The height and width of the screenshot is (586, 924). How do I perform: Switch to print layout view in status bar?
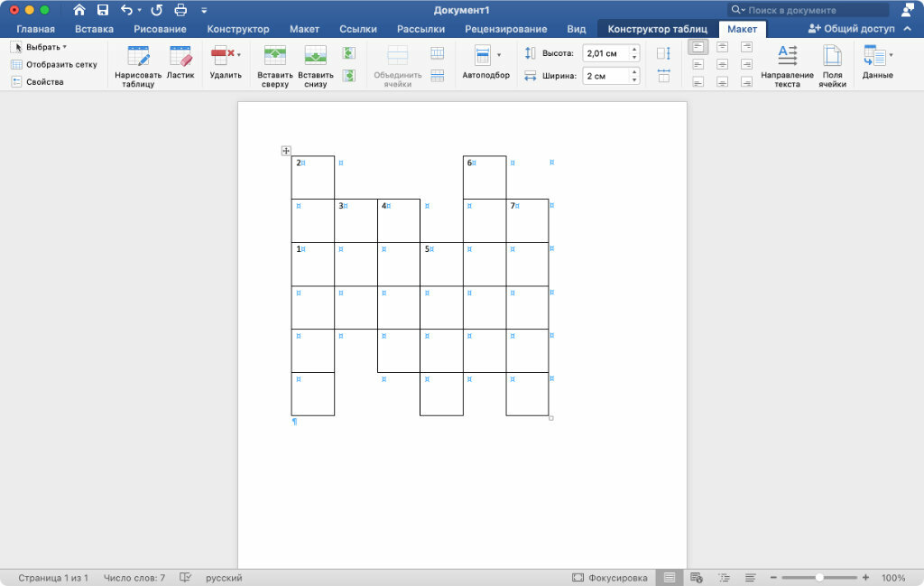(669, 578)
